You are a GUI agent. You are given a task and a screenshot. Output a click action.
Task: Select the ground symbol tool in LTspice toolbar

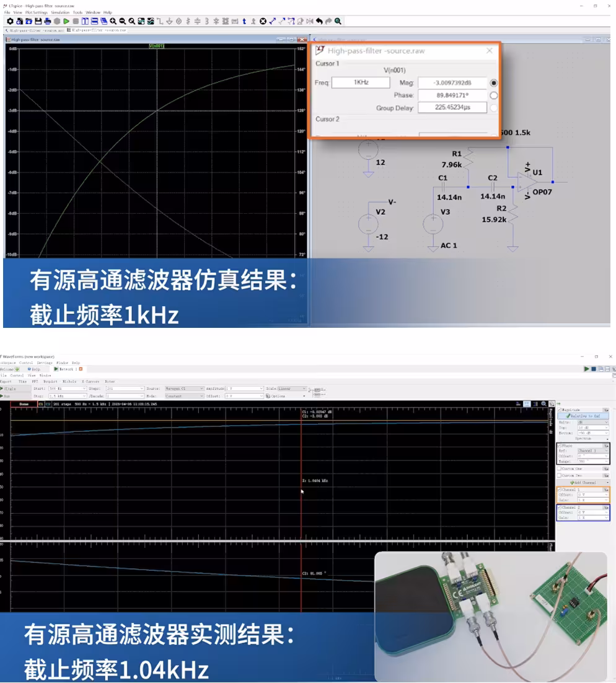[x=169, y=21]
